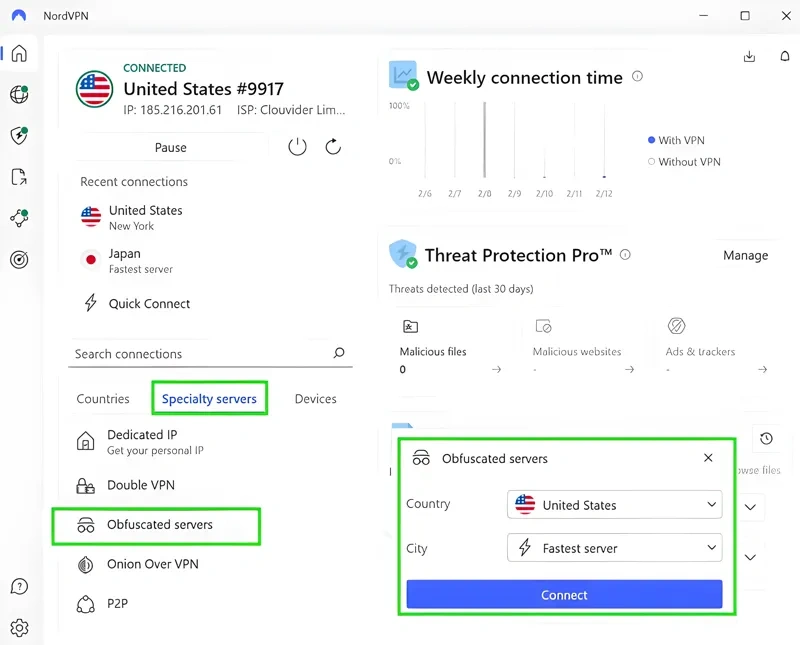The image size is (800, 645).
Task: Click Manage for Threat Protection Pro
Action: pyautogui.click(x=745, y=255)
